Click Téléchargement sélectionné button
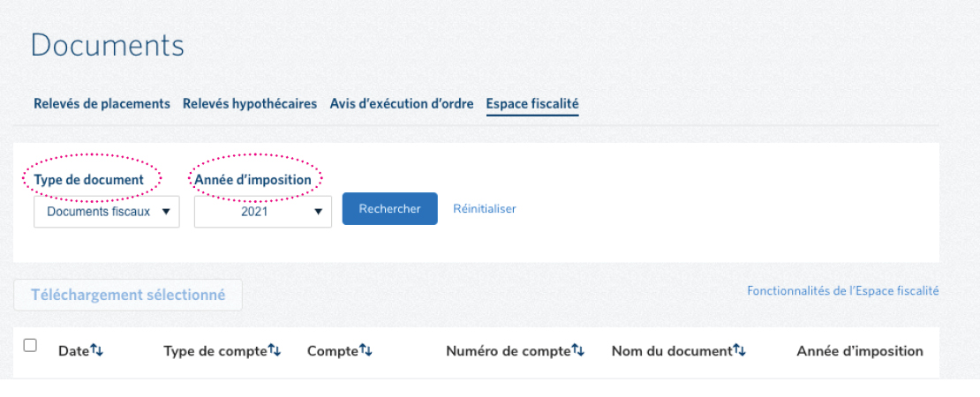 point(128,296)
